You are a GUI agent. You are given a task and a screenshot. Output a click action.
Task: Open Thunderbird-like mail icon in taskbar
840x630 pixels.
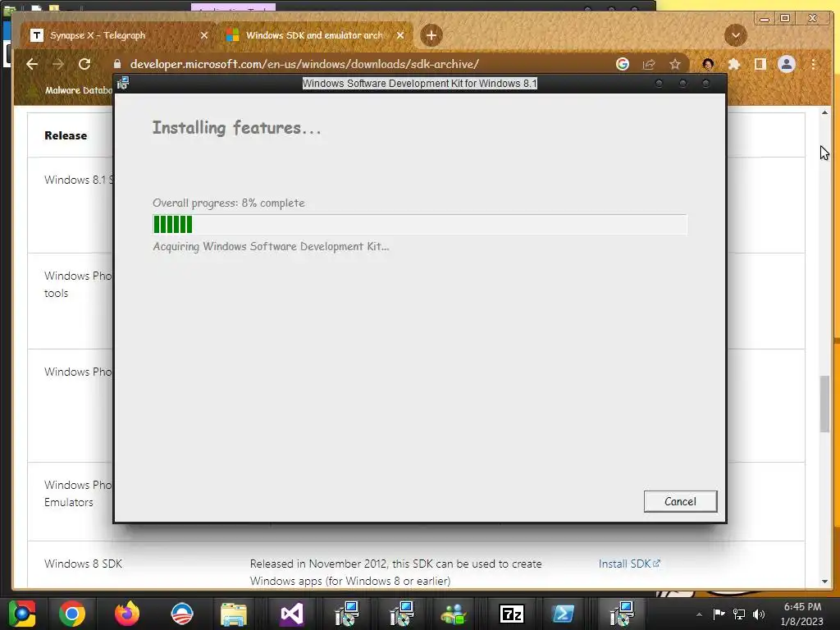[182, 614]
